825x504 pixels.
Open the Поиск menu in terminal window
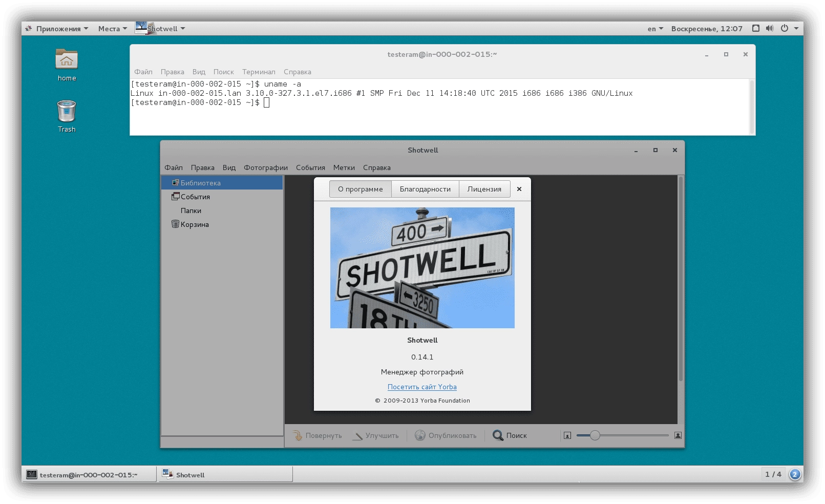224,72
